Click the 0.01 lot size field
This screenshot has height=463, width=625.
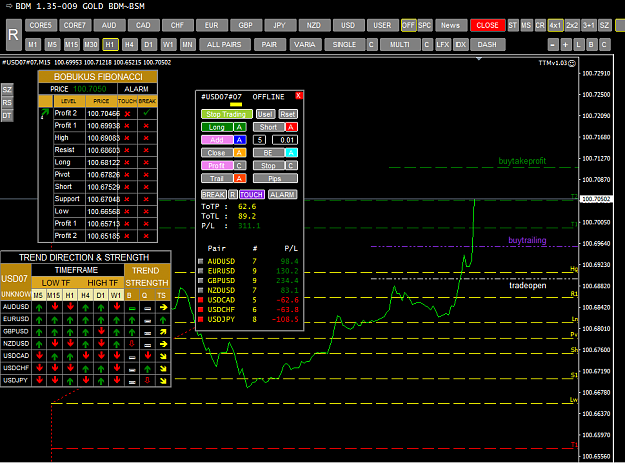tap(285, 140)
